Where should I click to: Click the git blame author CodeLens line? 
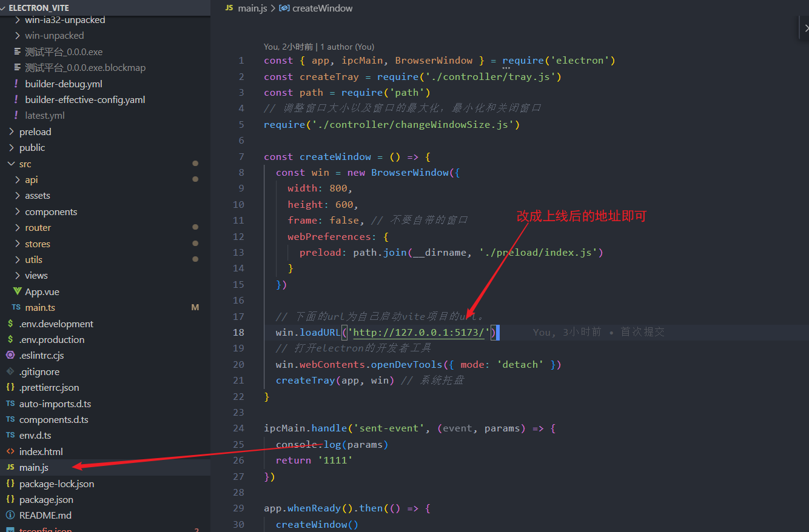click(319, 47)
